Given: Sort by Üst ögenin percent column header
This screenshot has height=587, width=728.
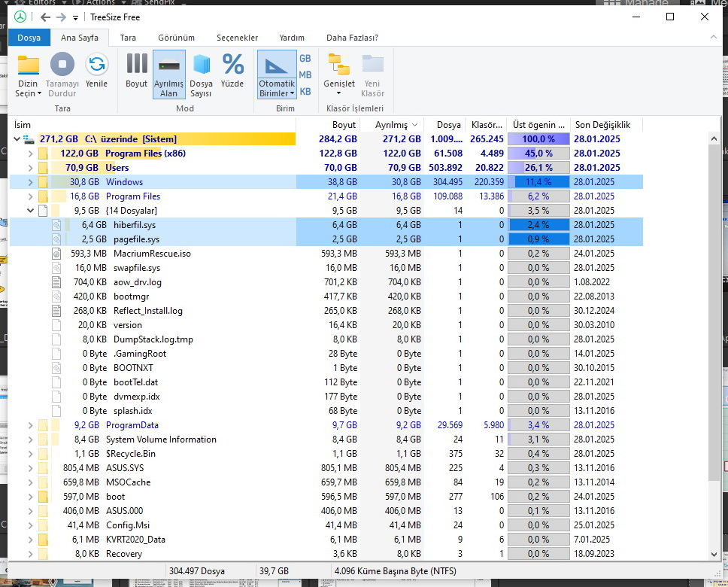Looking at the screenshot, I should coord(538,125).
